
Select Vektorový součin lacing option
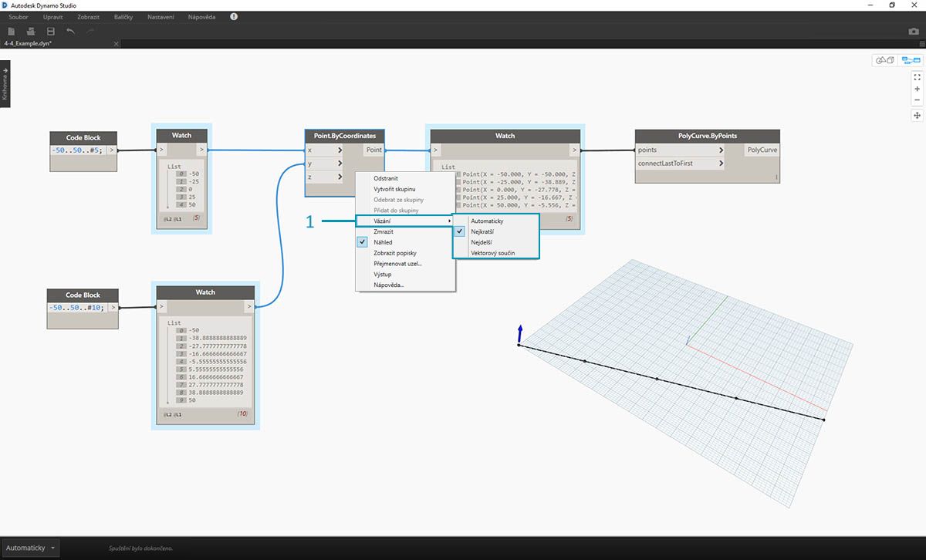point(496,253)
